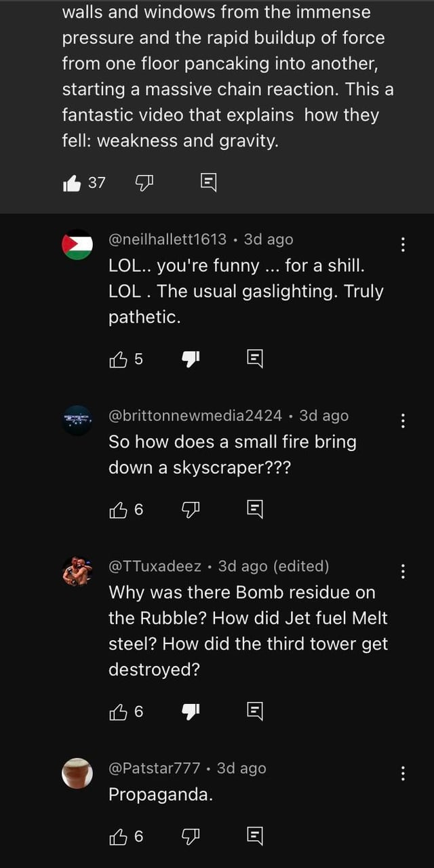Like neilhallett1613's reply
This screenshot has width=434, height=868.
tap(118, 359)
